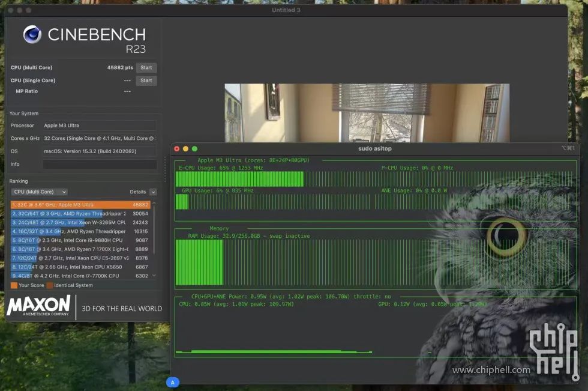Click the OS field showing macOS Version 15.3.2
This screenshot has height=391, width=588.
[x=100, y=151]
